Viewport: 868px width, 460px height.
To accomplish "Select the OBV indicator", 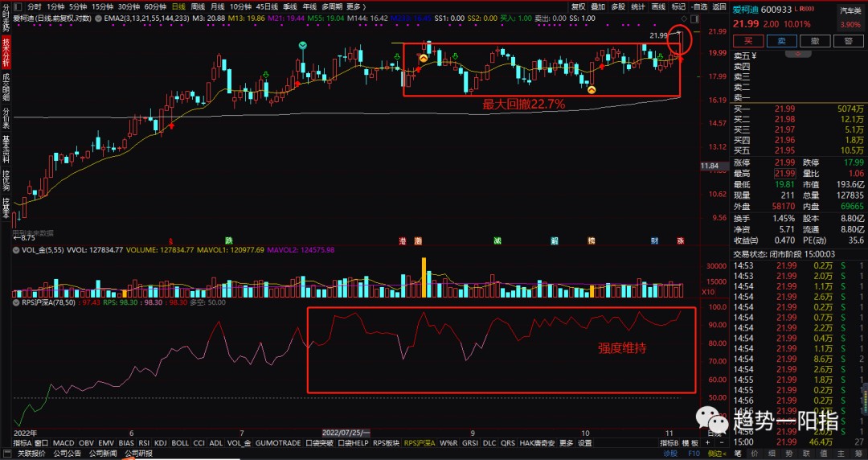I will 86,443.
